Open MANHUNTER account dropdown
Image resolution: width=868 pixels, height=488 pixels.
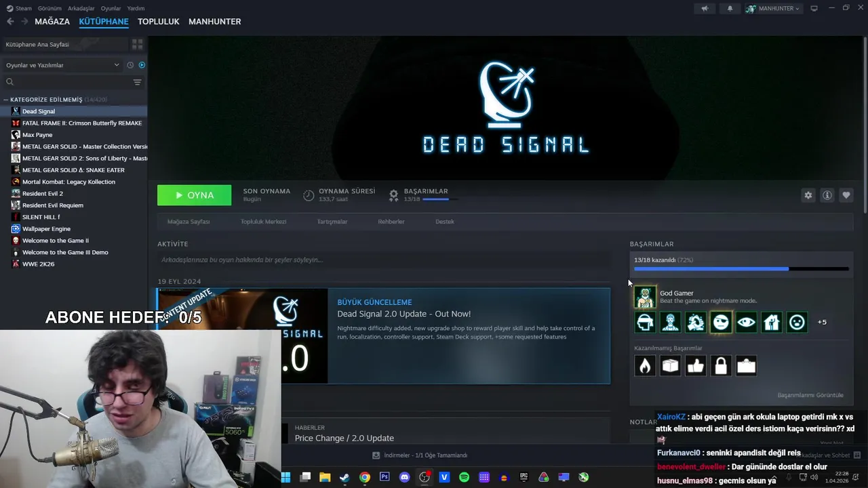[x=773, y=8]
